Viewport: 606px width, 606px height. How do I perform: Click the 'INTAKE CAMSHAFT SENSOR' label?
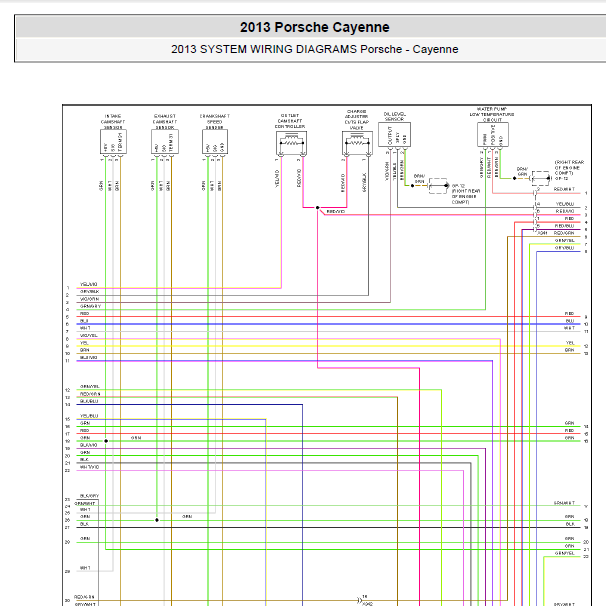(113, 122)
